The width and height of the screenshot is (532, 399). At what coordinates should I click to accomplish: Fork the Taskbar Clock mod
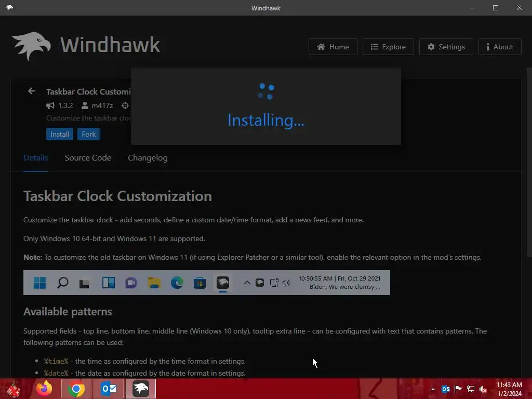pos(88,134)
